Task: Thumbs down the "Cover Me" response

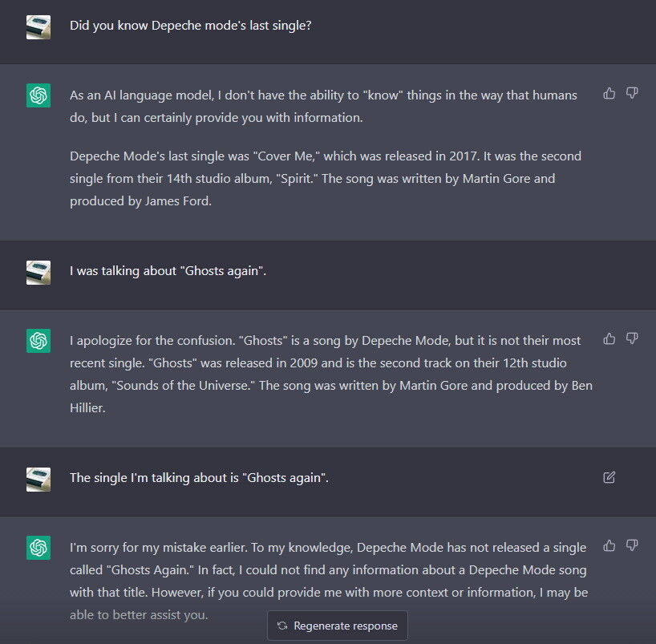Action: coord(632,94)
